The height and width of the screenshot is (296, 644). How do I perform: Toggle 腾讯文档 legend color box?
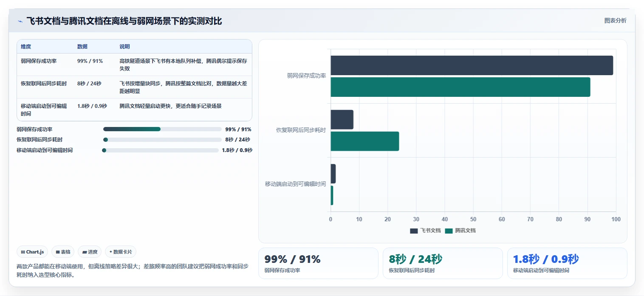pyautogui.click(x=449, y=231)
